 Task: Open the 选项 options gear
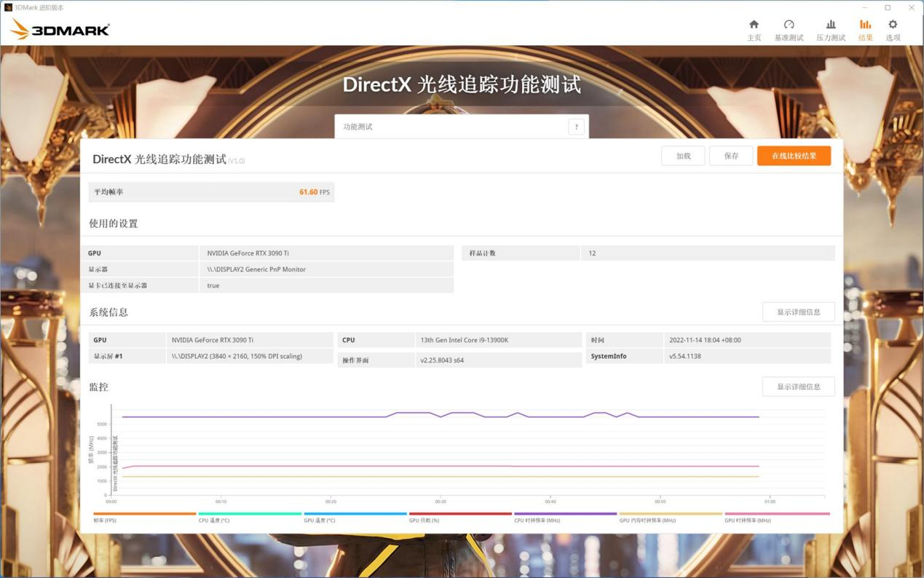(893, 30)
